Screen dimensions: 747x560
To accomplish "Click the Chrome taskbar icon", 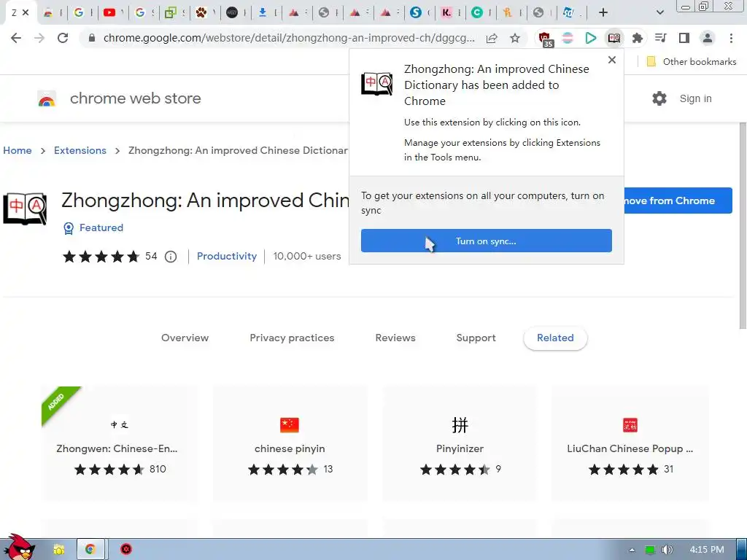I will pyautogui.click(x=90, y=550).
